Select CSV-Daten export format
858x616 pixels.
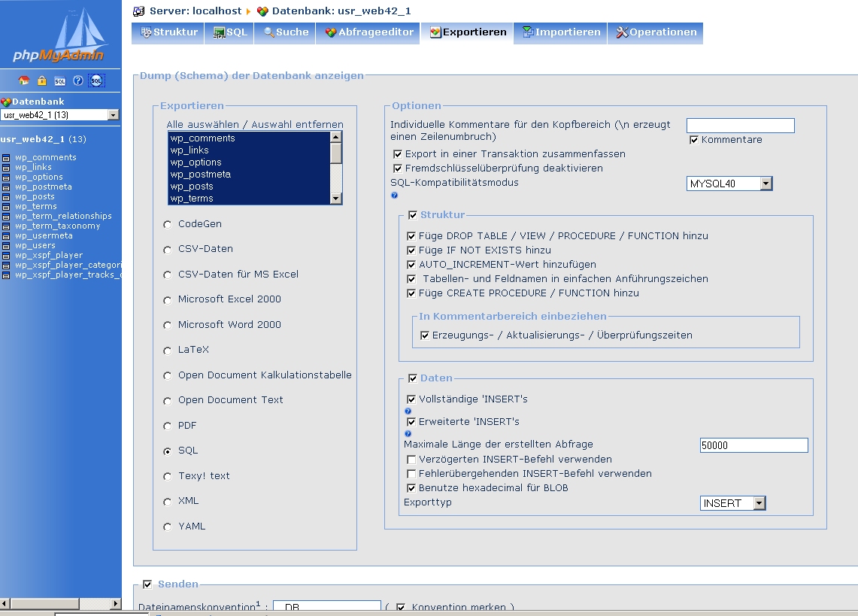pos(168,250)
